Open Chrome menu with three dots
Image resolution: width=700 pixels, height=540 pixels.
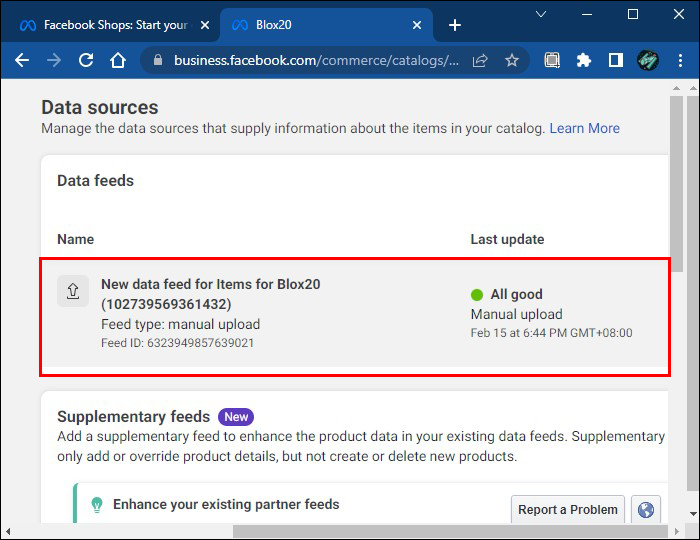[682, 60]
